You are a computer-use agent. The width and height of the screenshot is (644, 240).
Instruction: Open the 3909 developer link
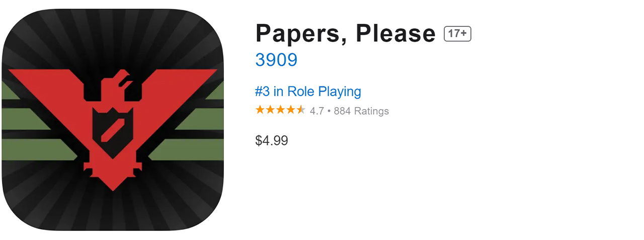[276, 60]
